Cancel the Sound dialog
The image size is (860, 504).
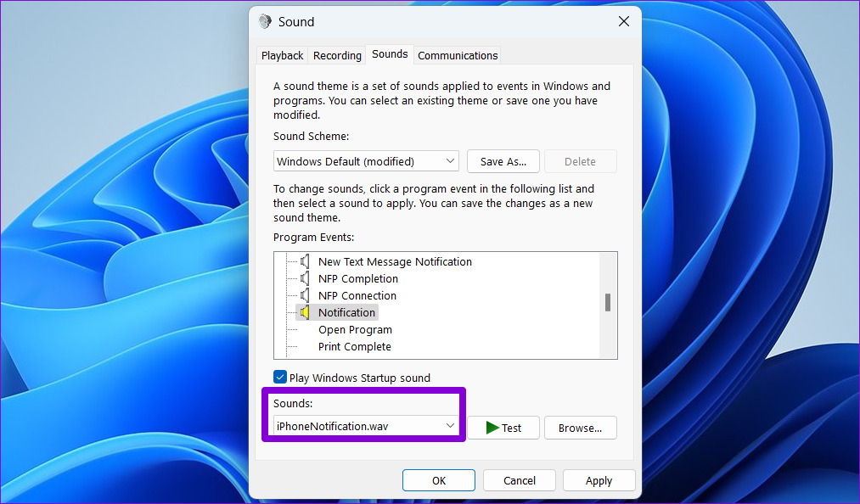[519, 480]
